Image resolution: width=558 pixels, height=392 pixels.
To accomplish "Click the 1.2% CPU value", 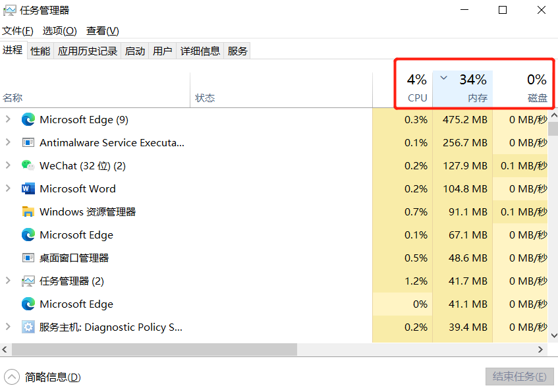I will pos(416,281).
